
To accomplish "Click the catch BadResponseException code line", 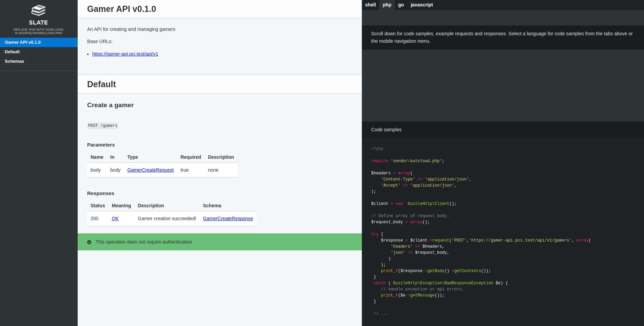I will [441, 283].
